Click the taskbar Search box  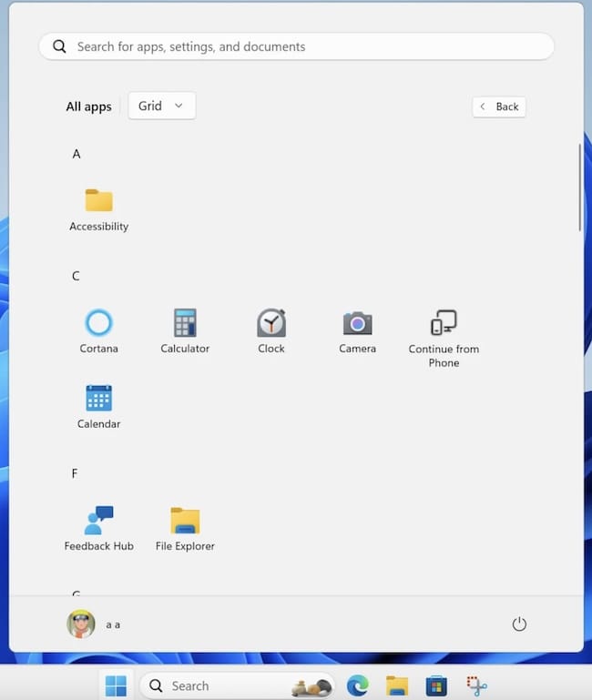point(237,685)
